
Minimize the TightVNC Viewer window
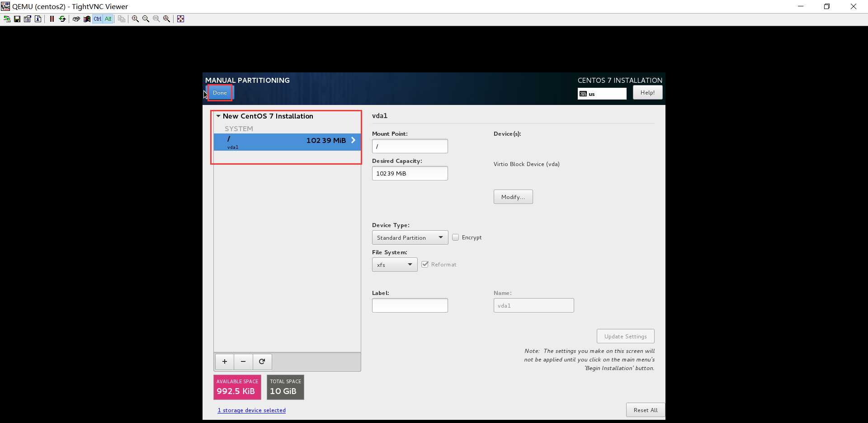[801, 6]
